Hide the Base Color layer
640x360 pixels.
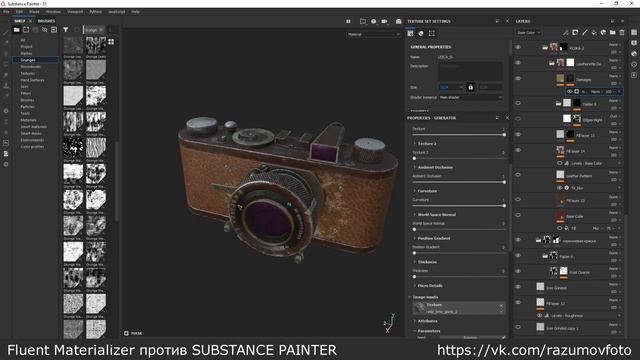click(x=518, y=216)
